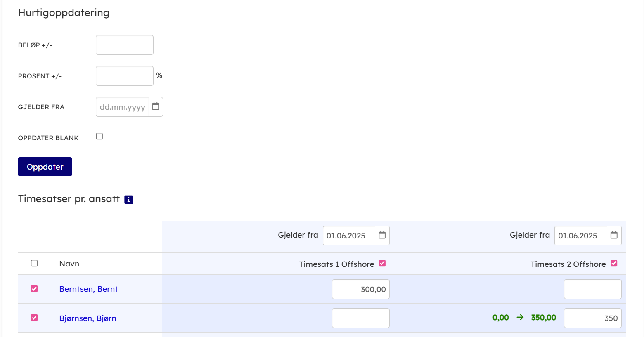Uncheck the Timesats 1 Offshore column checkbox
The width and height of the screenshot is (644, 337).
382,263
